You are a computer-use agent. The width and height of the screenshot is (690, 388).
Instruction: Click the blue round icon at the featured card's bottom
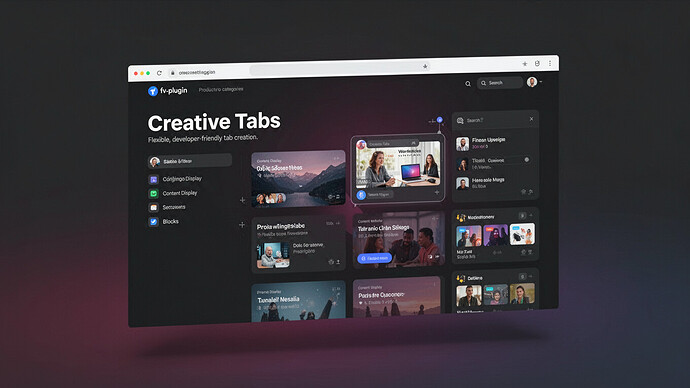tap(361, 195)
